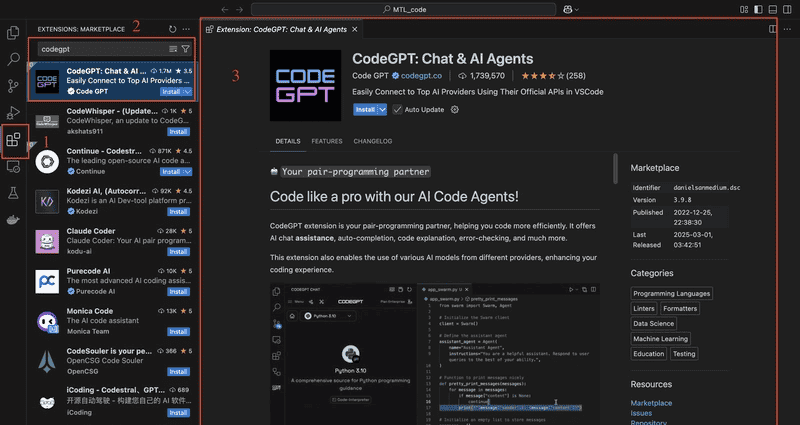
Task: Split the editor to the right
Action: [x=773, y=29]
